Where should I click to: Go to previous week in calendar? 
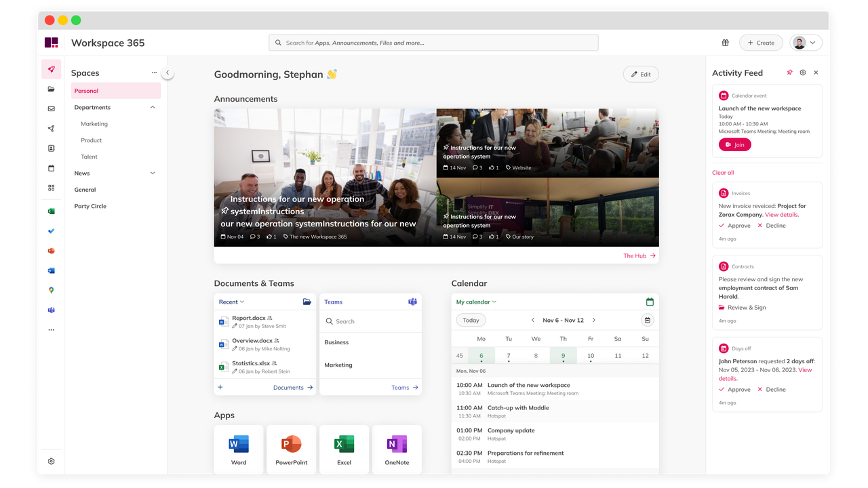533,320
